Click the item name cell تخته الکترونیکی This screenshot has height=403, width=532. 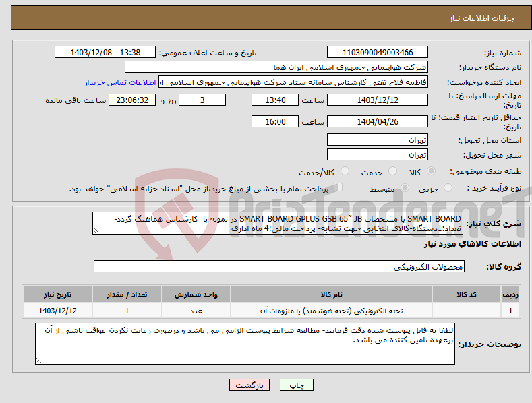331,311
